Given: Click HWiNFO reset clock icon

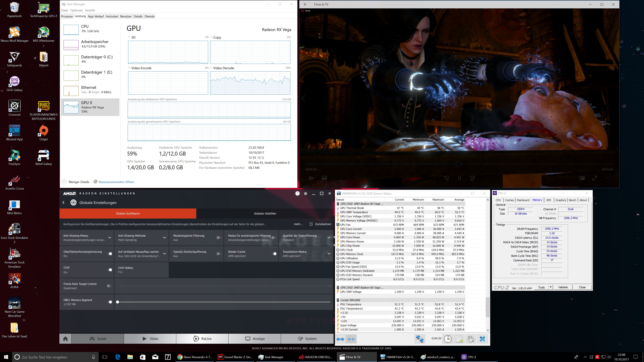Looking at the screenshot, I should pyautogui.click(x=447, y=339).
